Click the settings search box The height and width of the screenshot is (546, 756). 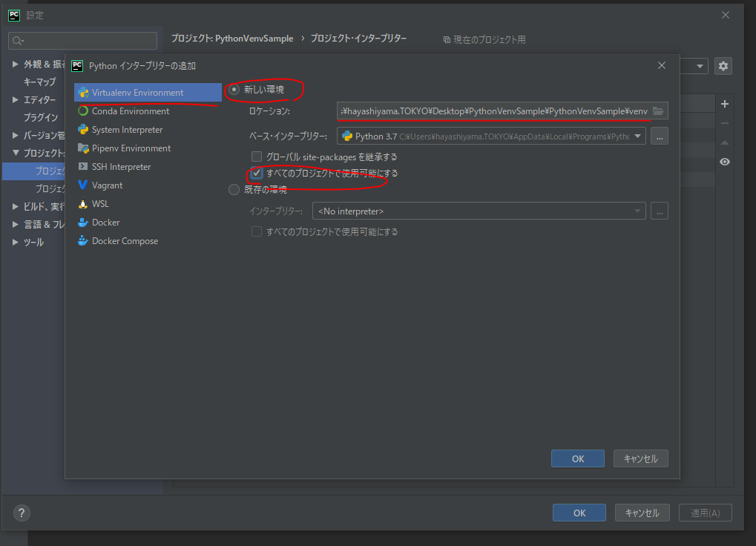point(82,41)
